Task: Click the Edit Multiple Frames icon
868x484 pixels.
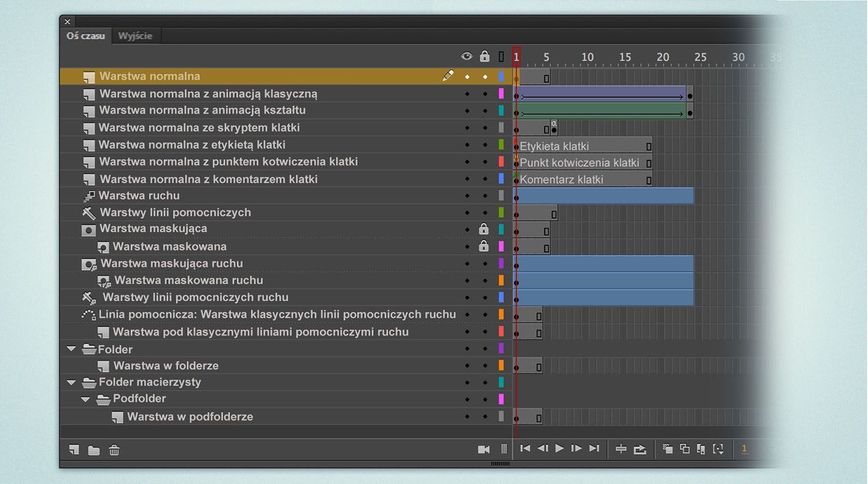Action: tap(701, 449)
